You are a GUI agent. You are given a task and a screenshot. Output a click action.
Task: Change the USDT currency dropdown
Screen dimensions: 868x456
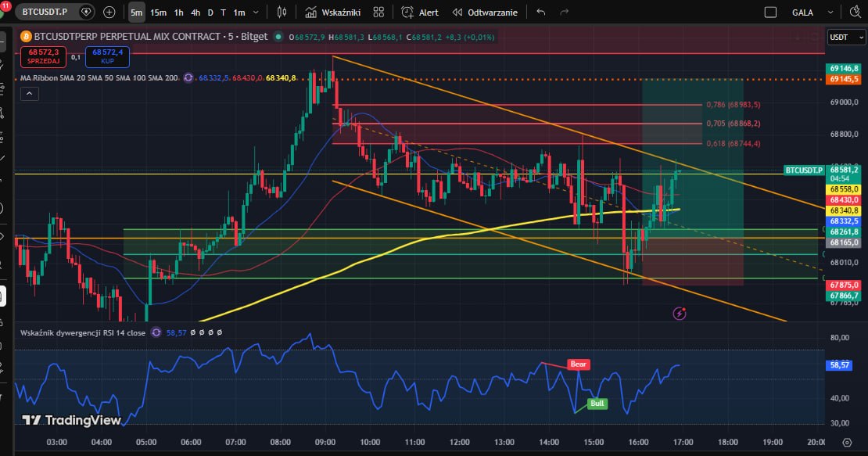pos(846,37)
